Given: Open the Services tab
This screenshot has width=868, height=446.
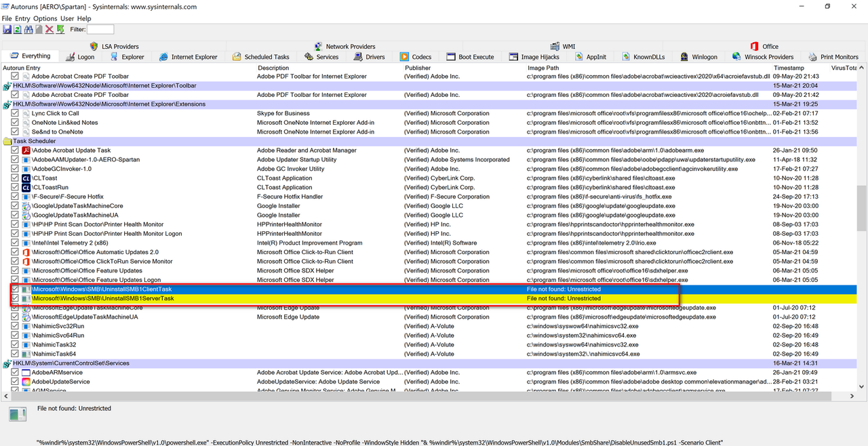Looking at the screenshot, I should (x=321, y=57).
